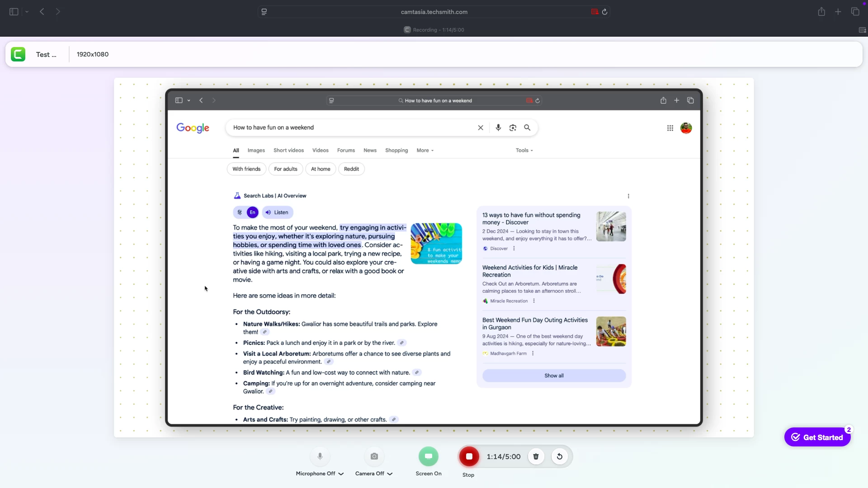Stop the recording with red button

(469, 456)
